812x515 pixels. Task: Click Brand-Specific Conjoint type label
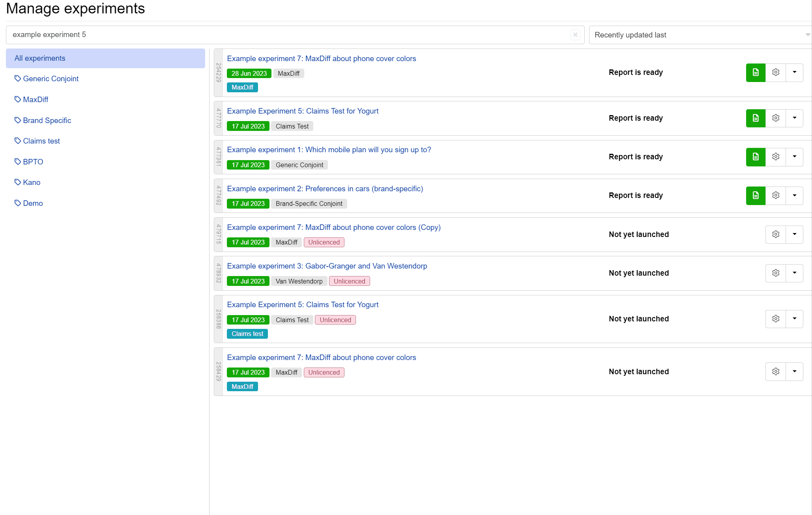pyautogui.click(x=309, y=204)
